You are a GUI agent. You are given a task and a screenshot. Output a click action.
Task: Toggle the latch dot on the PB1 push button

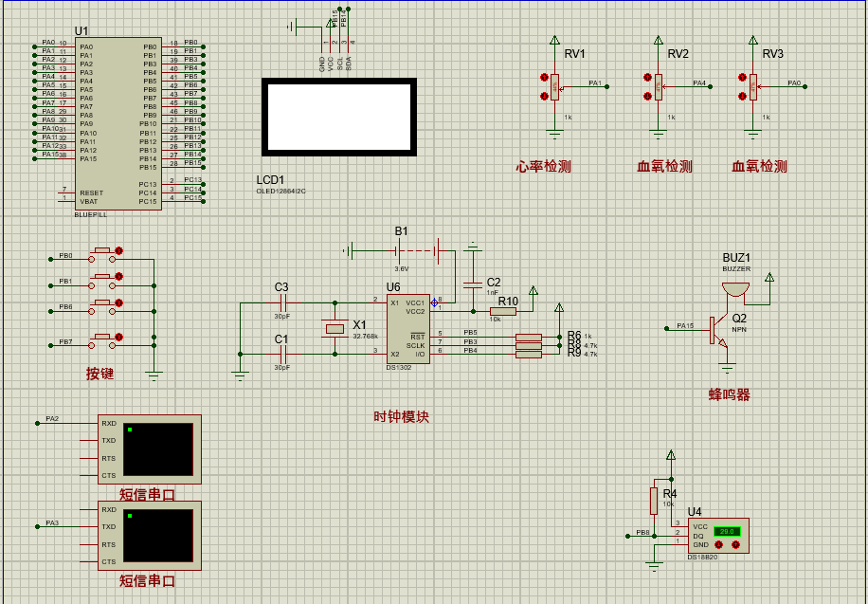[x=118, y=277]
